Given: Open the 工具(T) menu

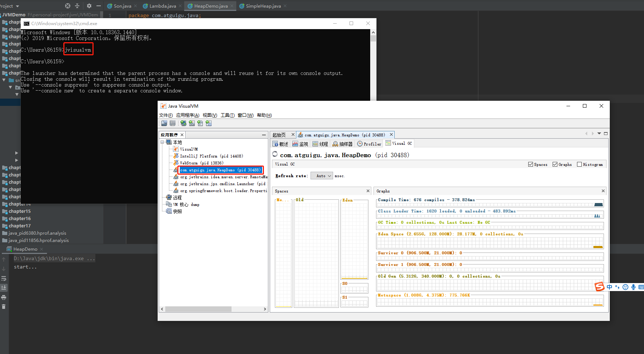Looking at the screenshot, I should pos(227,115).
